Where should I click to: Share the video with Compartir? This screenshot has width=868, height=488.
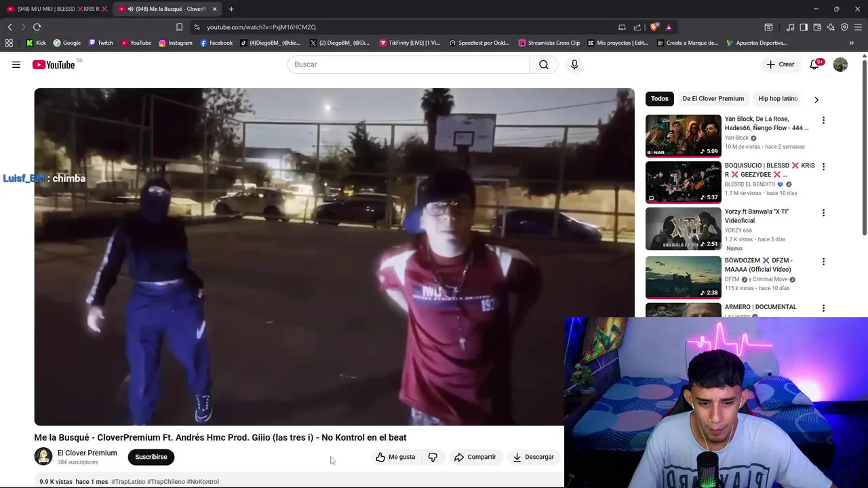click(x=475, y=457)
